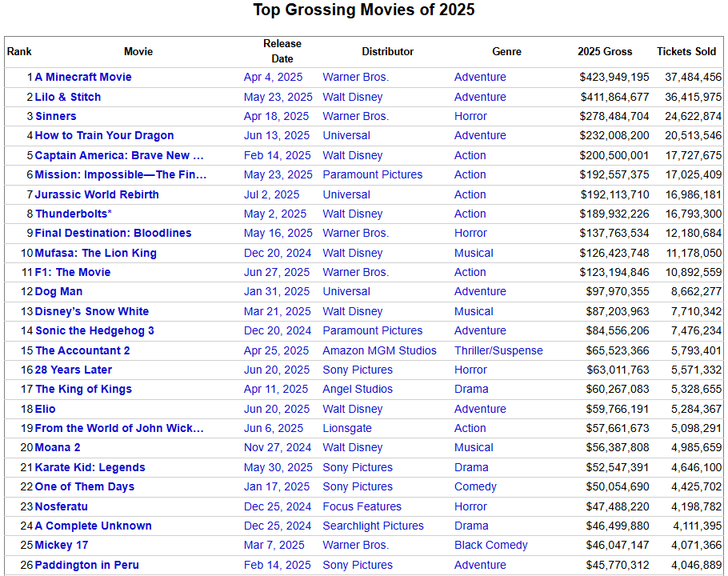
Task: Open F1: The Movie link
Action: [73, 273]
